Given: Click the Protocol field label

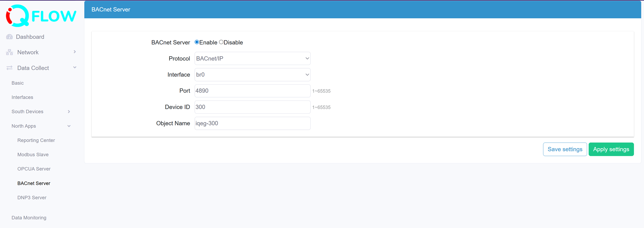Looking at the screenshot, I should pyautogui.click(x=179, y=59).
